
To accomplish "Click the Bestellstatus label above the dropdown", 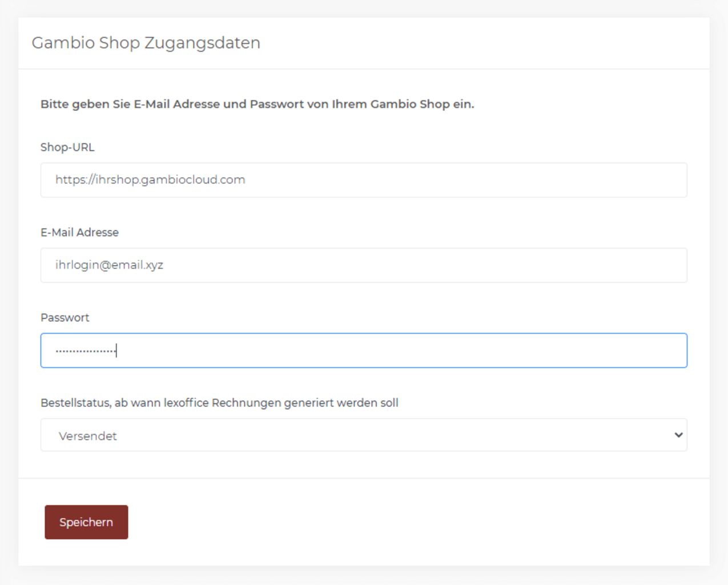I will pyautogui.click(x=219, y=403).
